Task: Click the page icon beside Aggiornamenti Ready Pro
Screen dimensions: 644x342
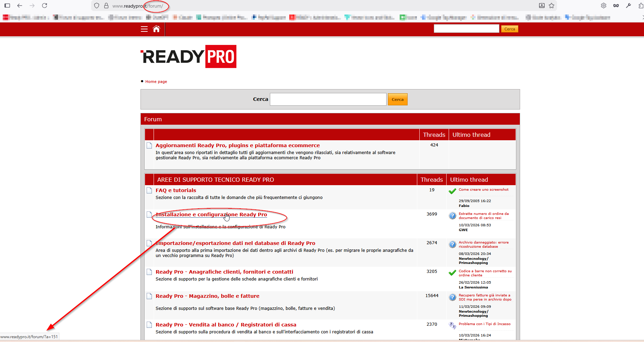Action: pyautogui.click(x=149, y=145)
